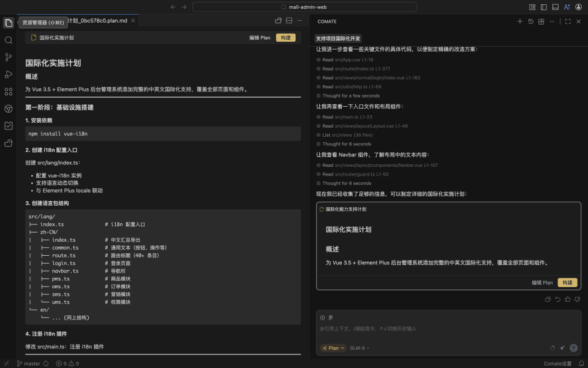Open the Chrome-style browser icon in activity bar

click(9, 109)
